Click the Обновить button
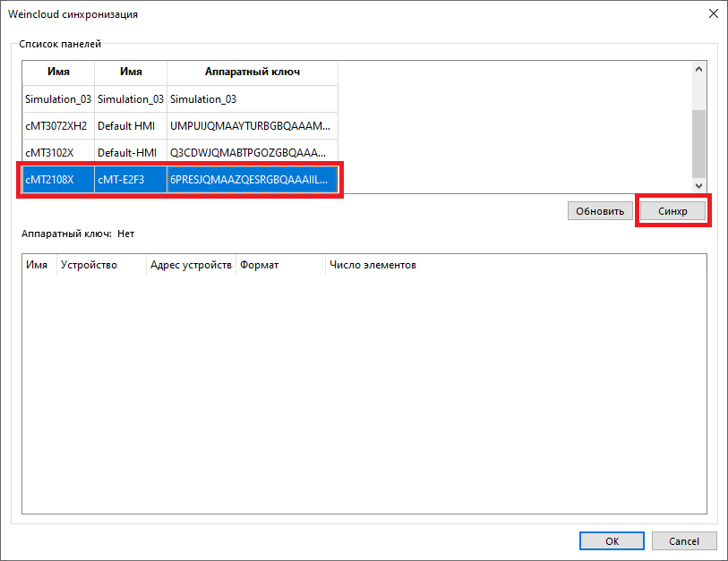 (x=599, y=212)
